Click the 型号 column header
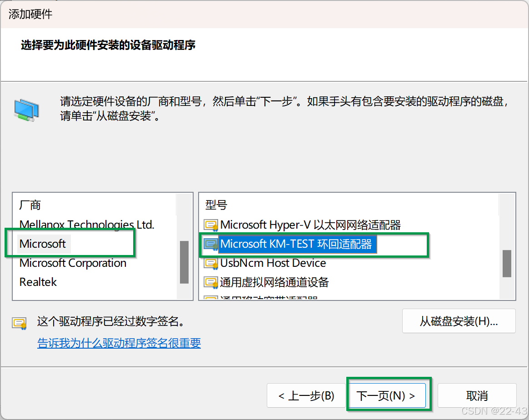 point(216,205)
